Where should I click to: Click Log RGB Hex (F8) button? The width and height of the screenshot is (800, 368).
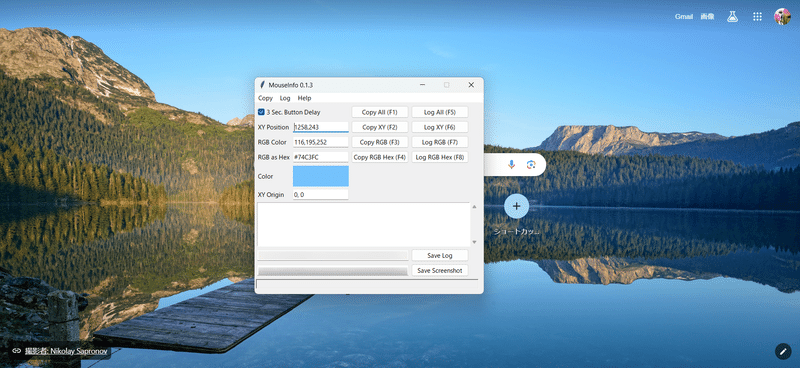(440, 157)
